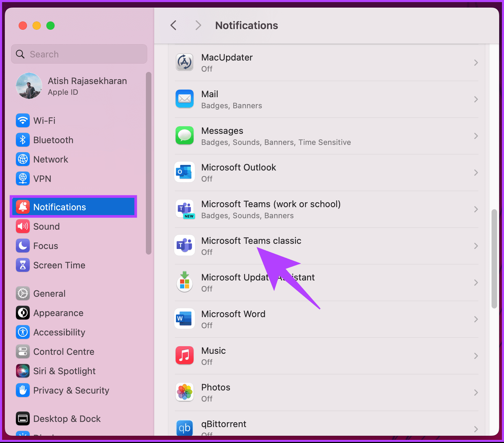Click the main list vertical scrollbar

click(x=494, y=259)
